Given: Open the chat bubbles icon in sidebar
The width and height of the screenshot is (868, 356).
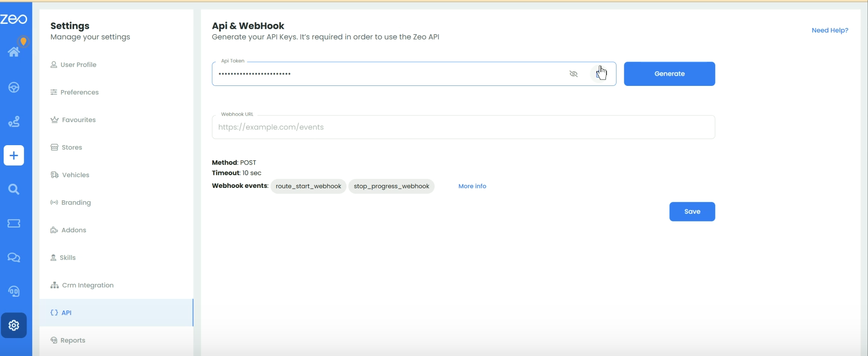Looking at the screenshot, I should [14, 257].
